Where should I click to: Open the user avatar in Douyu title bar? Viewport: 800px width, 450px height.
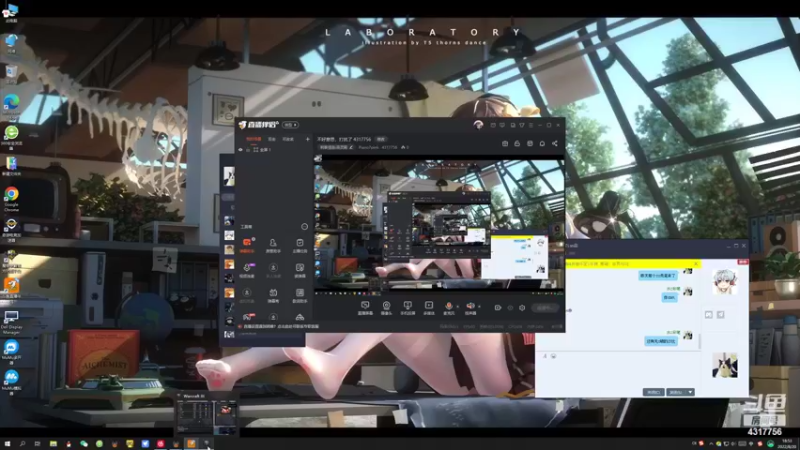pos(478,125)
